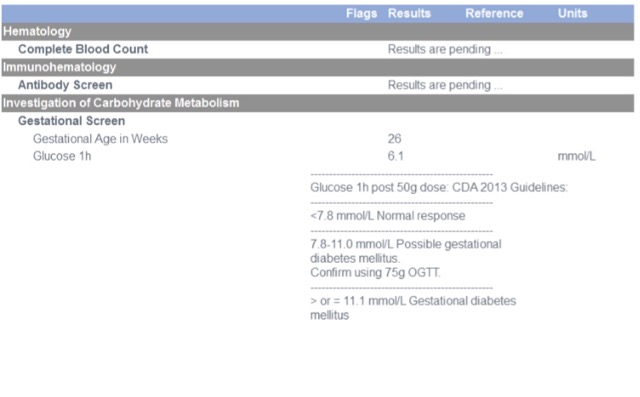Open the Complete Blood Count row
The height and width of the screenshot is (397, 640).
coord(318,49)
